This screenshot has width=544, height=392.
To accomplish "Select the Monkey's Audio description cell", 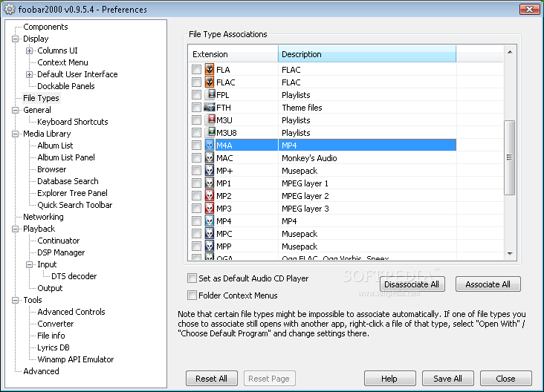I will [309, 158].
